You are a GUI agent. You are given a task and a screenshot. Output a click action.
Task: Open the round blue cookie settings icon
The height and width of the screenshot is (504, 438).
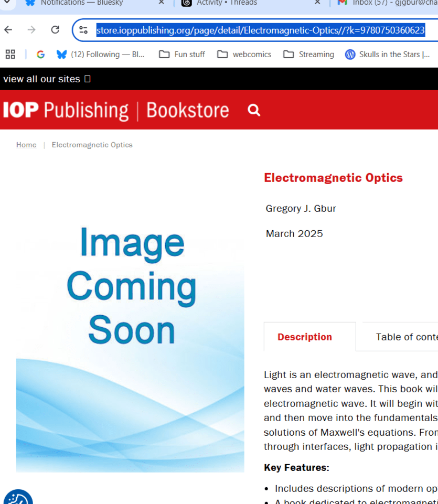18,497
